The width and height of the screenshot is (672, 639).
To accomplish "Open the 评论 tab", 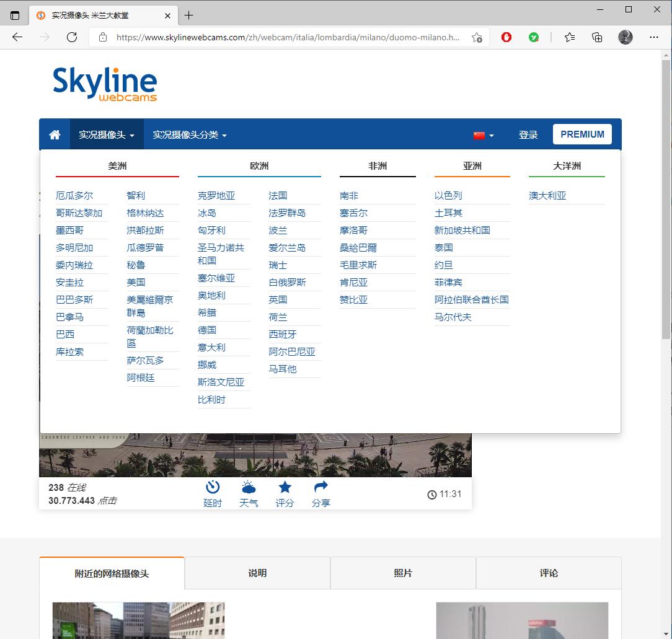I will pyautogui.click(x=549, y=573).
